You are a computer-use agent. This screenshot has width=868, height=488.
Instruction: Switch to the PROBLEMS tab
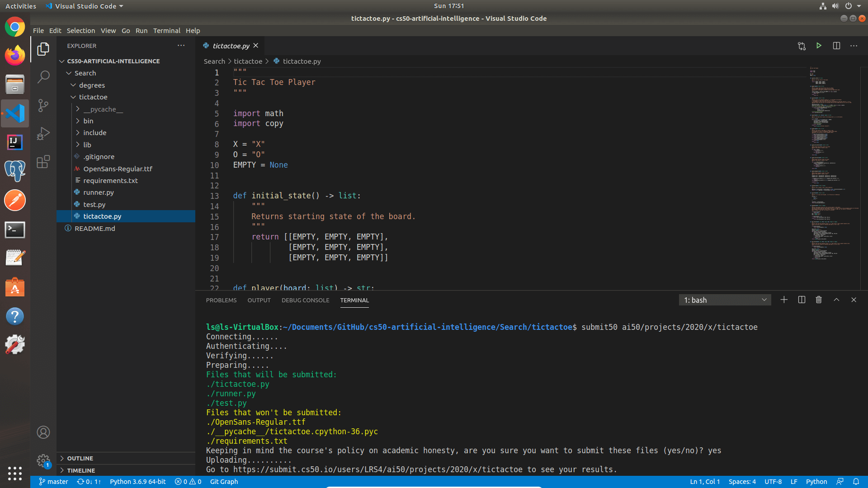coord(221,300)
